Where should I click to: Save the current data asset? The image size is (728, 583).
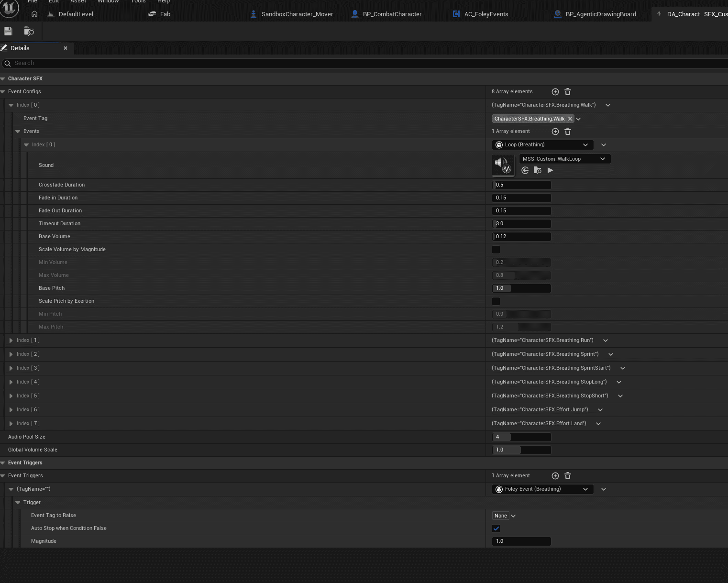8,31
